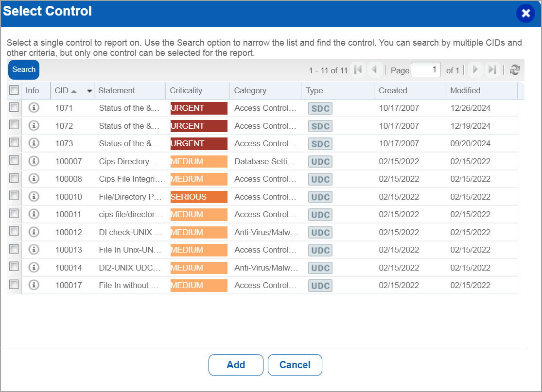This screenshot has height=392, width=542.
Task: Go to the previous page
Action: coord(375,69)
